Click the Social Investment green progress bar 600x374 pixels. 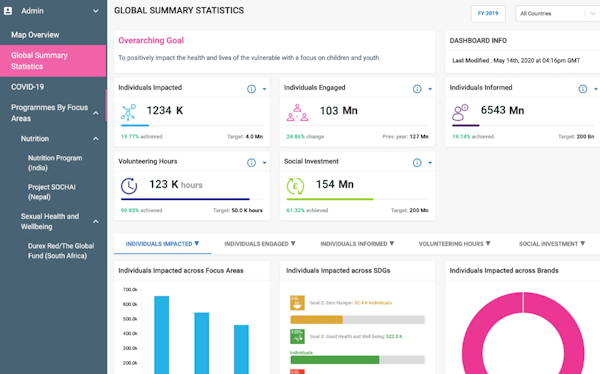[x=330, y=199]
